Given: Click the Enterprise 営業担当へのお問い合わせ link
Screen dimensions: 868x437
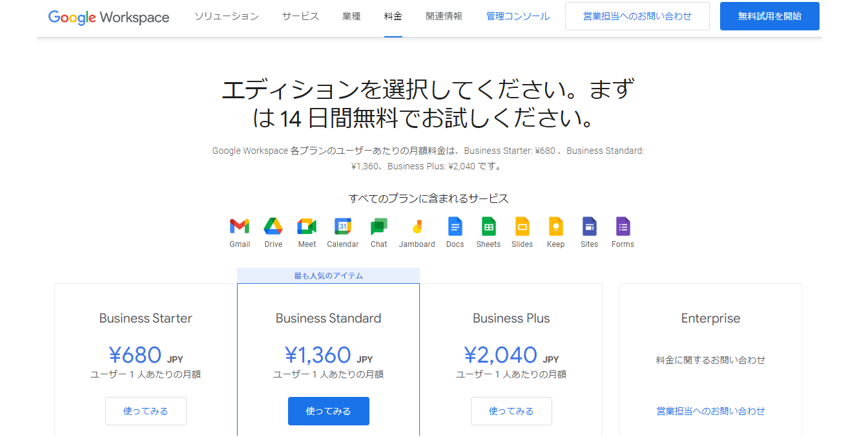Looking at the screenshot, I should (x=710, y=411).
